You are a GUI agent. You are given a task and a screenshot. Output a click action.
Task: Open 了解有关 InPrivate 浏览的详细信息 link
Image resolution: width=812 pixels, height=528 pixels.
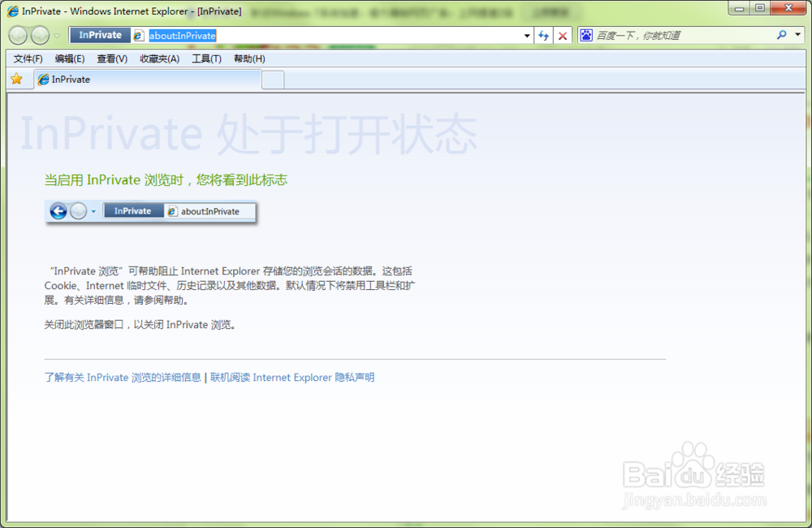pos(123,377)
